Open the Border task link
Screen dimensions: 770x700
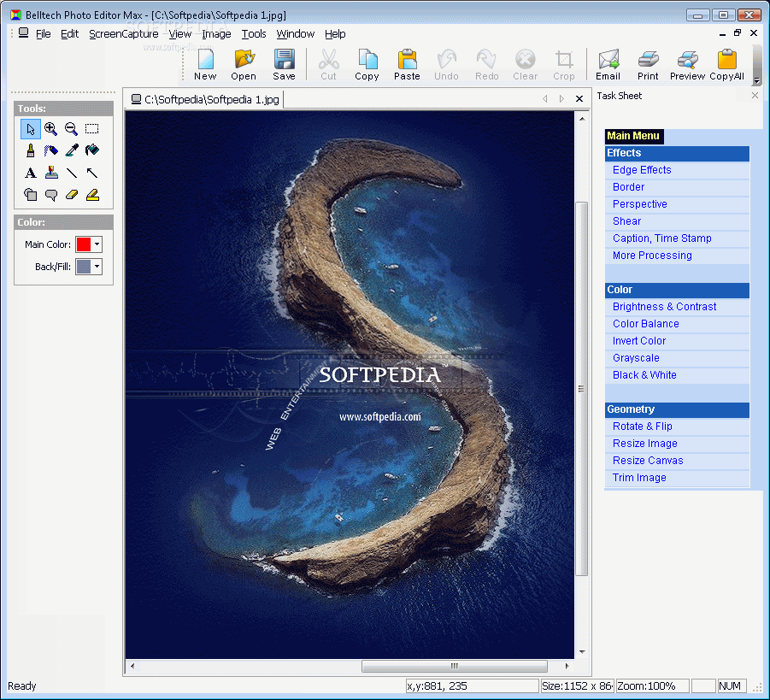[629, 187]
